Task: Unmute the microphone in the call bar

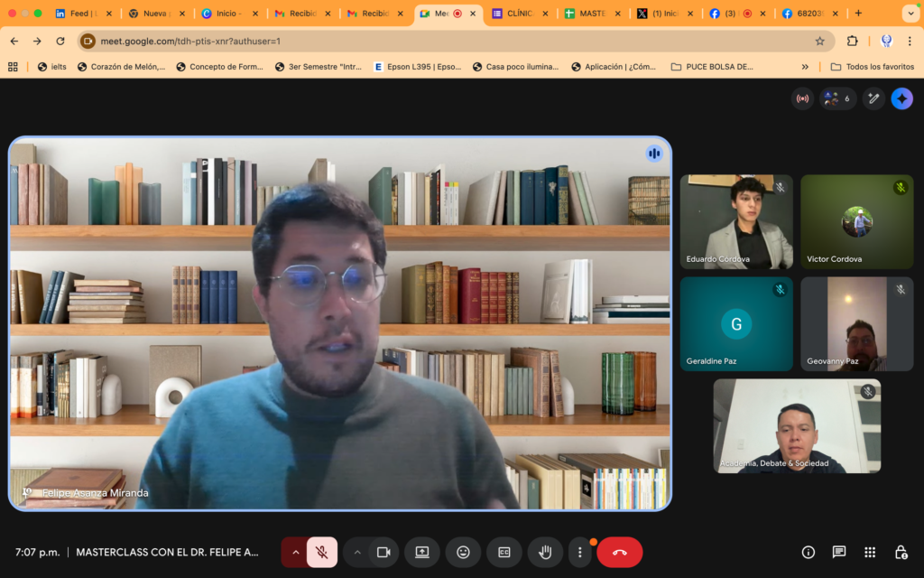Action: click(x=322, y=552)
